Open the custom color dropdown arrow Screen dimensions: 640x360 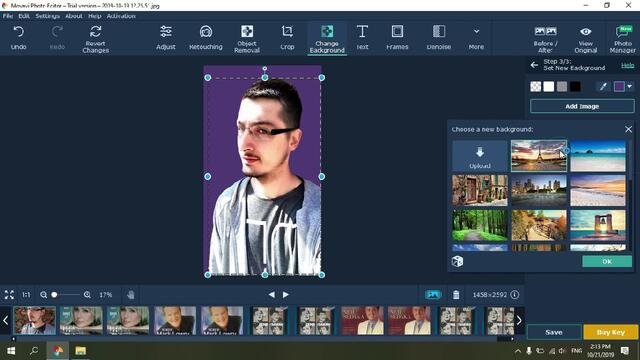(x=629, y=87)
